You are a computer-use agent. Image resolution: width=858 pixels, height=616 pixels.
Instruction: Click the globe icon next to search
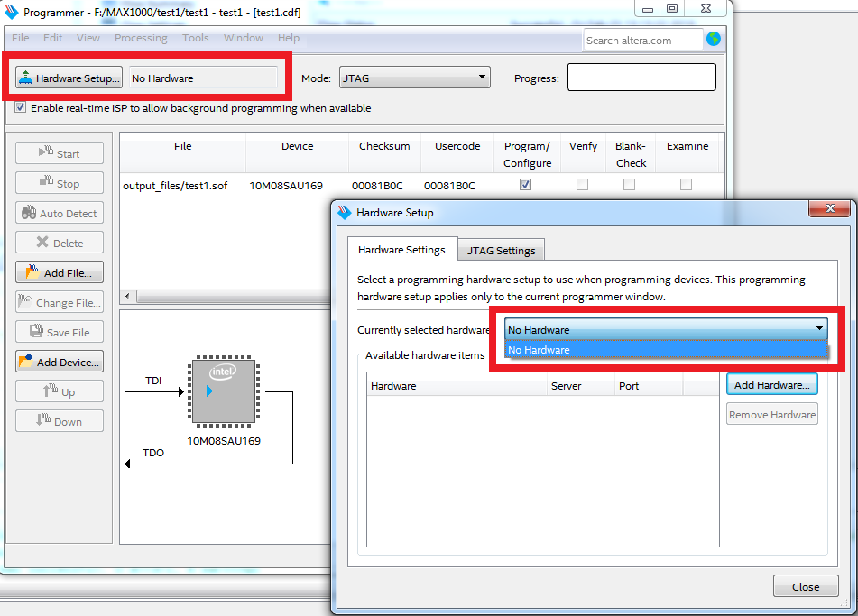coord(713,39)
